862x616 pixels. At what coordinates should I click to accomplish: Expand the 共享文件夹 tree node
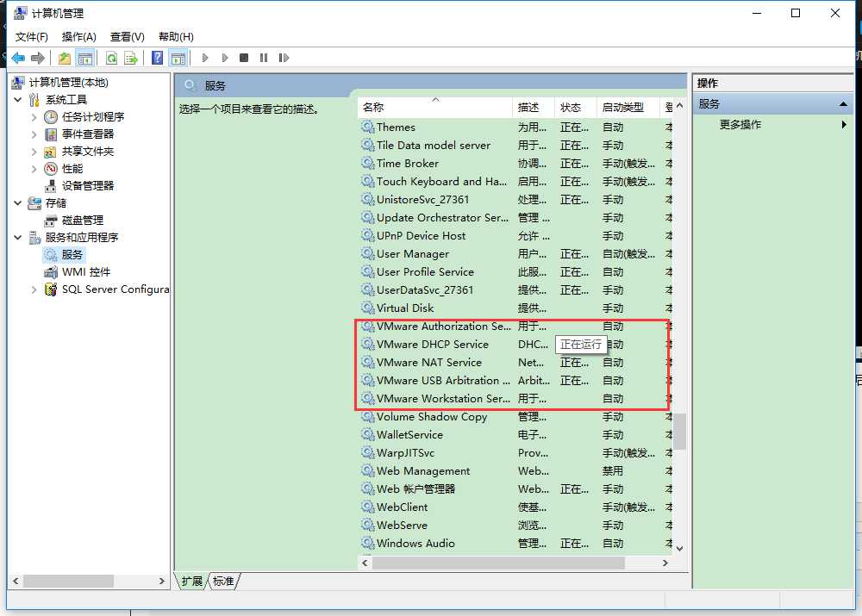[x=34, y=151]
